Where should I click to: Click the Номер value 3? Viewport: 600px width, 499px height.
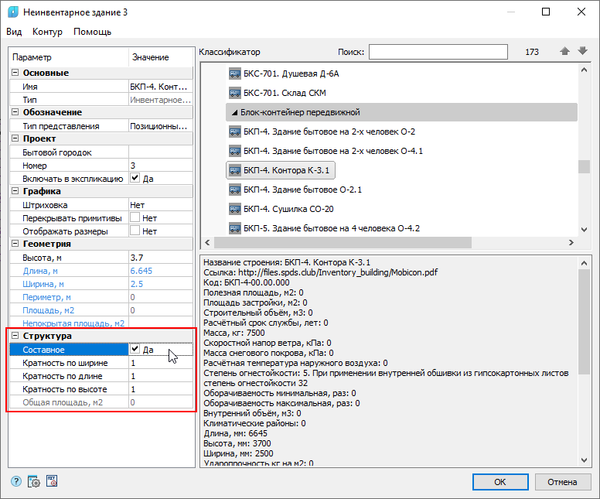click(x=160, y=165)
